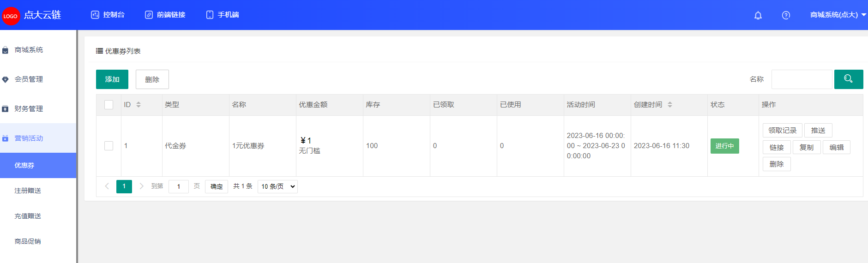The image size is (868, 263).
Task: Click the 链接 action button
Action: (777, 147)
